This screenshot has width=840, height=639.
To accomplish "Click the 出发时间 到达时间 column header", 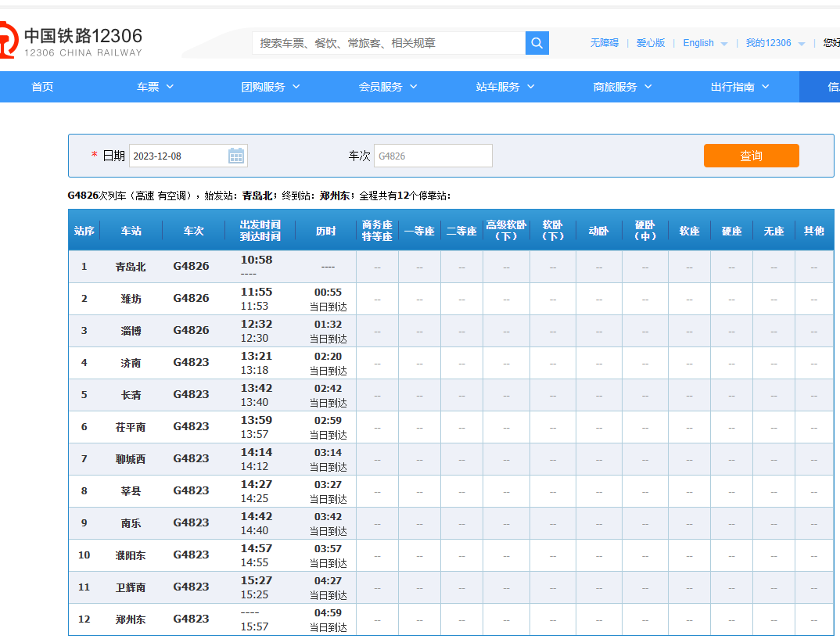I will tap(260, 230).
